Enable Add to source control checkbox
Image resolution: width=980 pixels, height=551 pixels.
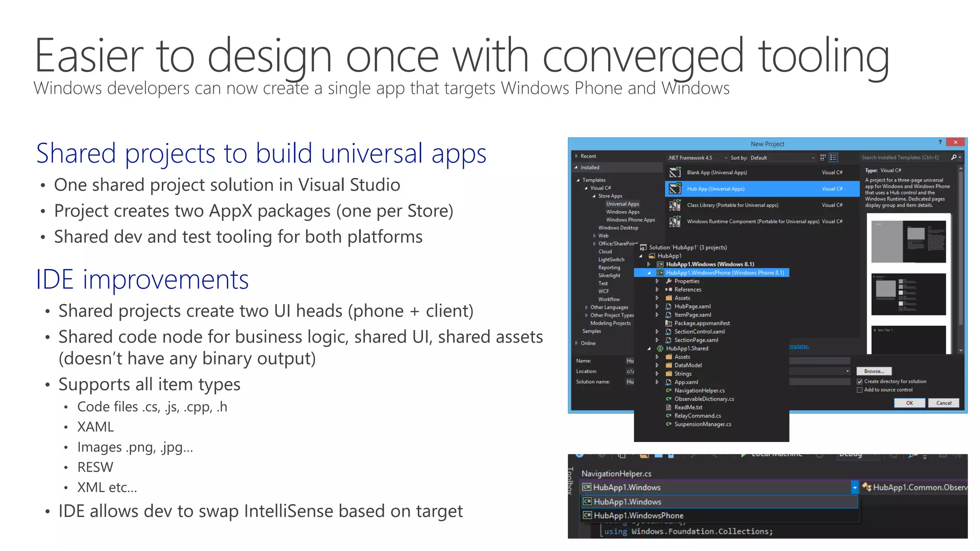click(x=860, y=390)
